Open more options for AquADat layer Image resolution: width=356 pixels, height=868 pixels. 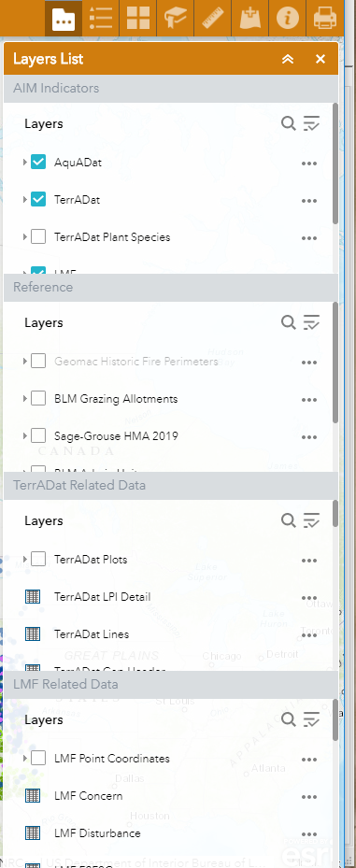pyautogui.click(x=309, y=164)
